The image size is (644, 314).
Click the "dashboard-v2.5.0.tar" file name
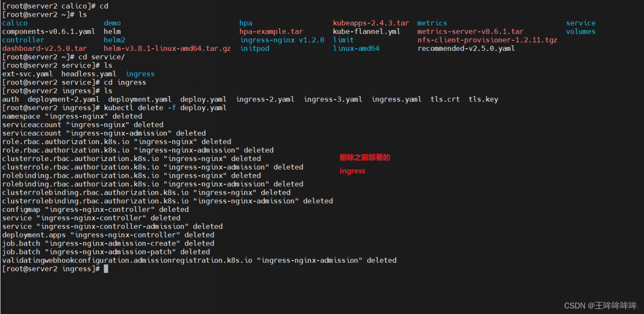44,49
